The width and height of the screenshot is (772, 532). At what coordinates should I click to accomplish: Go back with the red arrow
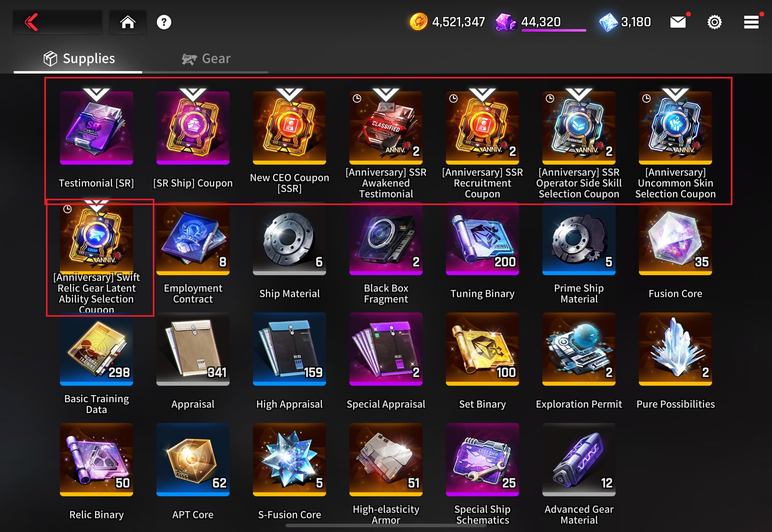(x=32, y=22)
